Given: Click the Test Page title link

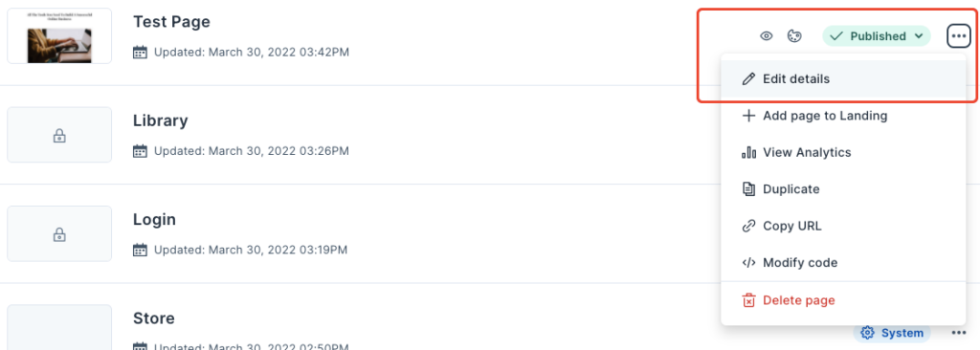Looking at the screenshot, I should pyautogui.click(x=171, y=22).
